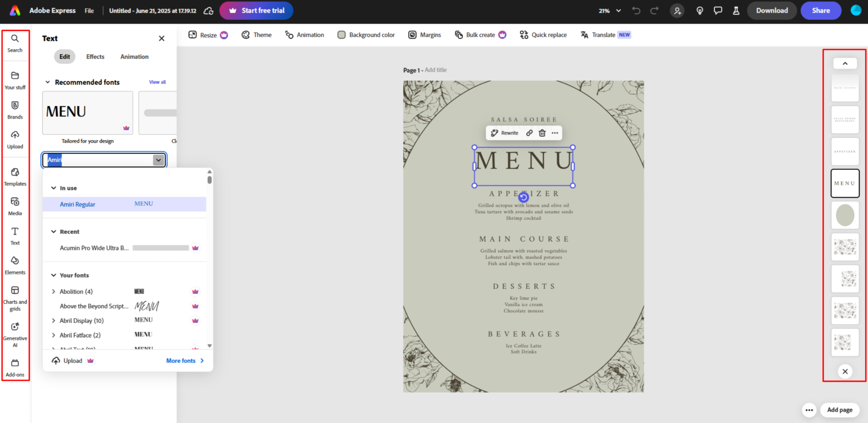
Task: Expand the Abril Display font family
Action: click(54, 320)
